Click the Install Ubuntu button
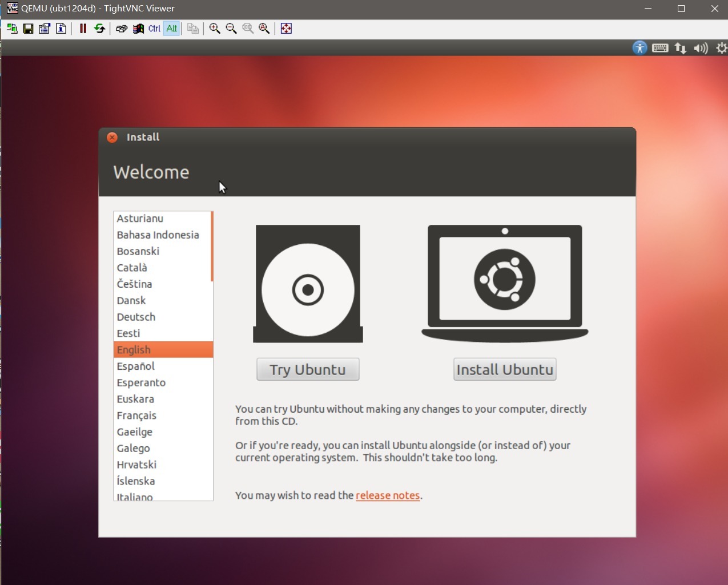 coord(505,369)
